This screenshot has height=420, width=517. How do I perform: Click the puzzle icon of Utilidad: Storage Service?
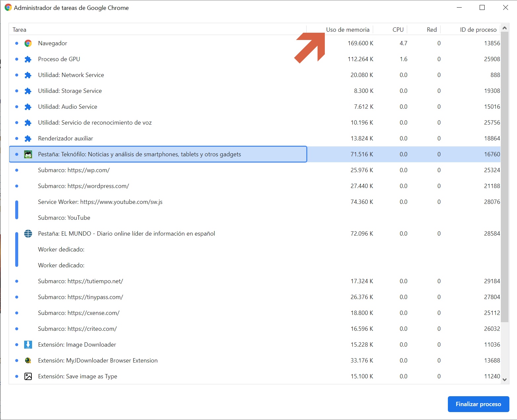pyautogui.click(x=28, y=91)
